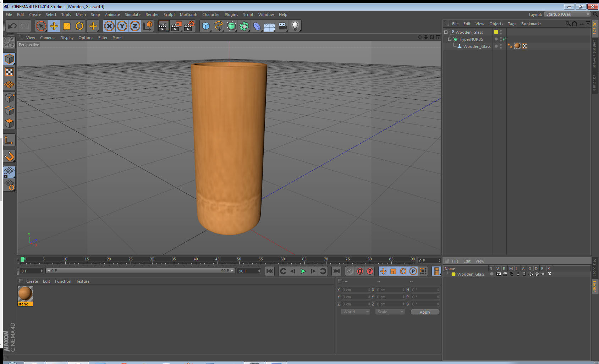Toggle the Snap magnet icon
The image size is (599, 364).
pyautogui.click(x=9, y=156)
